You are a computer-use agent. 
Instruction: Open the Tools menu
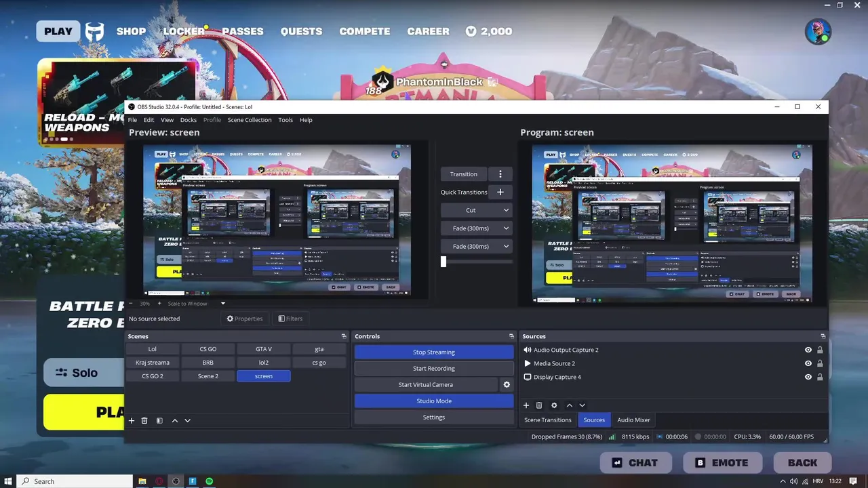[285, 120]
